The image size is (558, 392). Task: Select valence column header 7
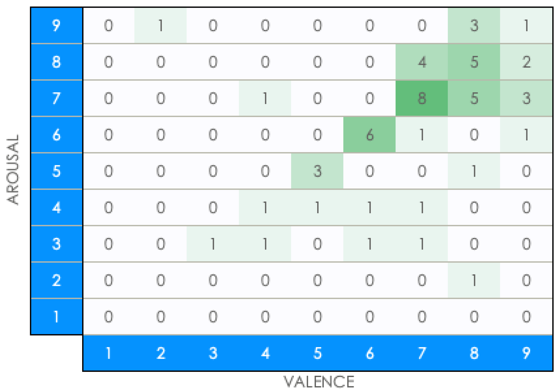coord(421,353)
